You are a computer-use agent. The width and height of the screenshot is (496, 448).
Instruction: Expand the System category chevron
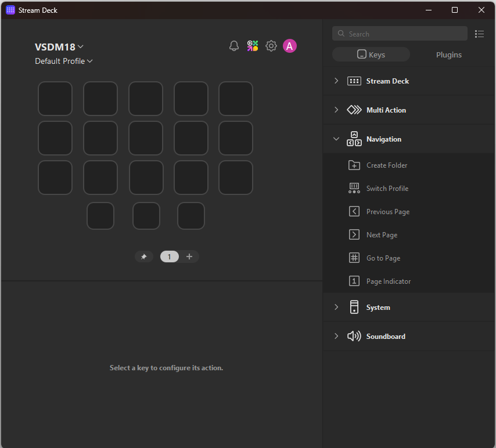(336, 307)
